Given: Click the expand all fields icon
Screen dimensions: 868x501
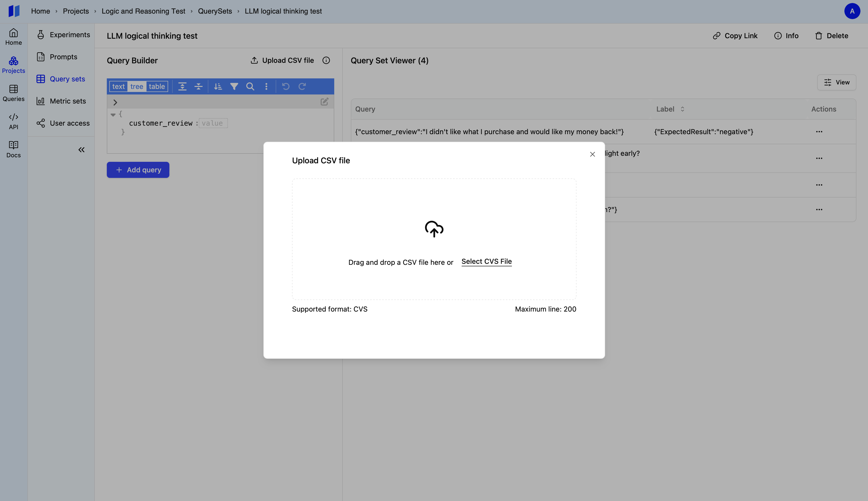Looking at the screenshot, I should [x=182, y=86].
